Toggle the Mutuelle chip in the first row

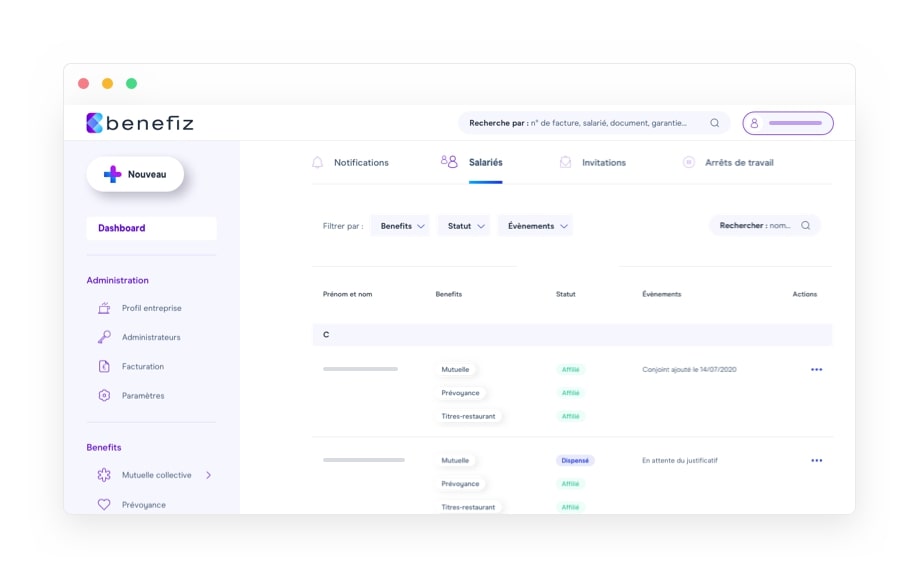click(456, 369)
